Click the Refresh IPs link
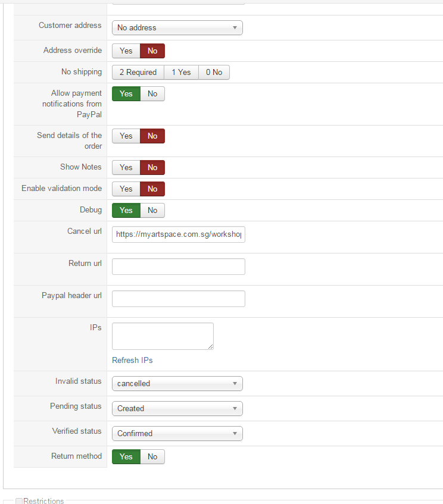This screenshot has width=443, height=504. tap(132, 361)
